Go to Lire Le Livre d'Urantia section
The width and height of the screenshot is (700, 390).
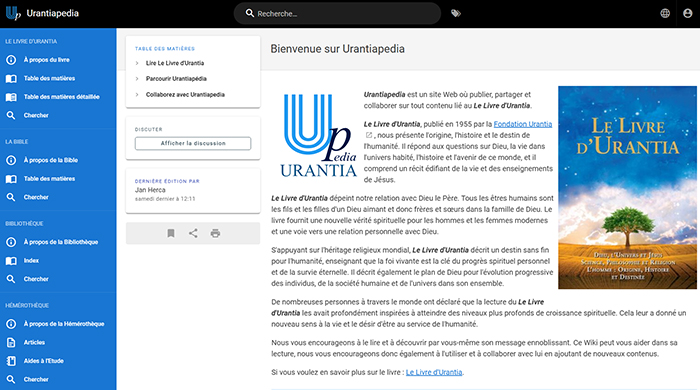[175, 63]
